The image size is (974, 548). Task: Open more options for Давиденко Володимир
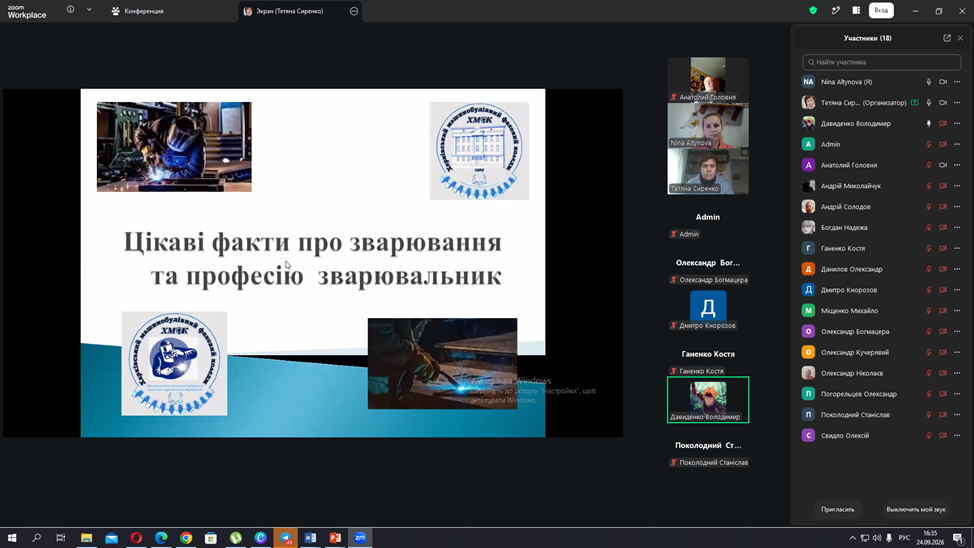point(957,124)
